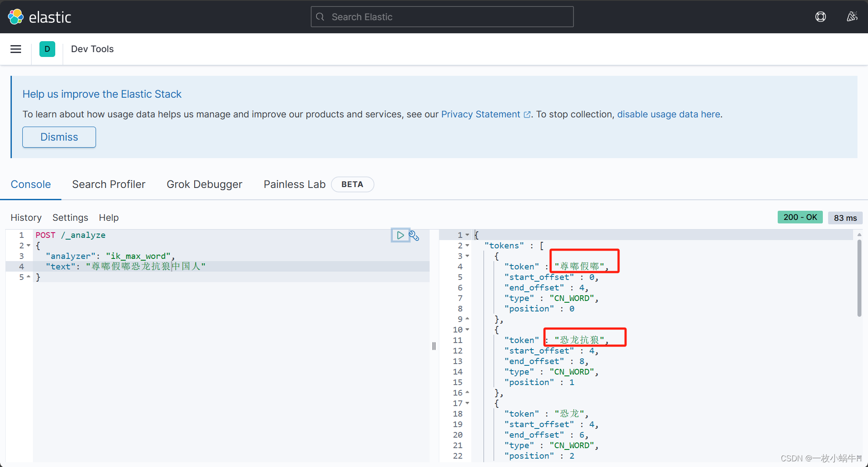The height and width of the screenshot is (467, 868).
Task: Open the help life-ring icon in header
Action: click(x=820, y=17)
